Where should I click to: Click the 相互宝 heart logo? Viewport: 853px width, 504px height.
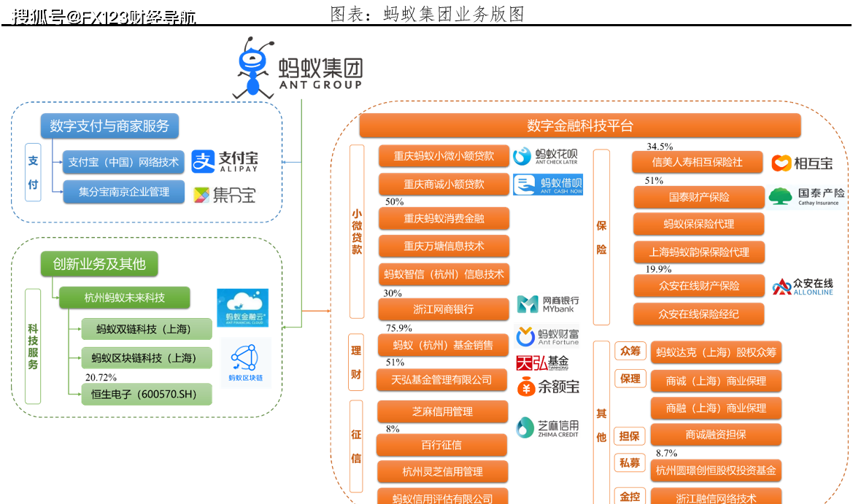[x=803, y=163]
